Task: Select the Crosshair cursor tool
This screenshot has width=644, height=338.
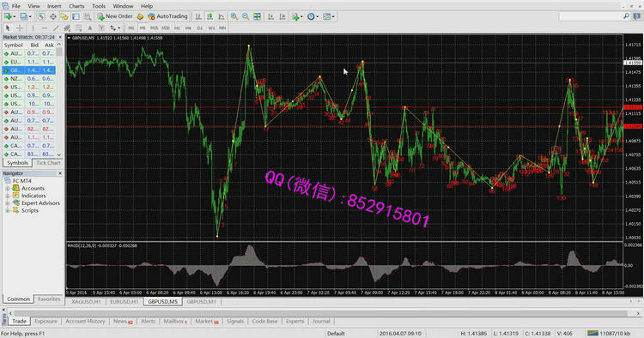Action: coord(19,28)
